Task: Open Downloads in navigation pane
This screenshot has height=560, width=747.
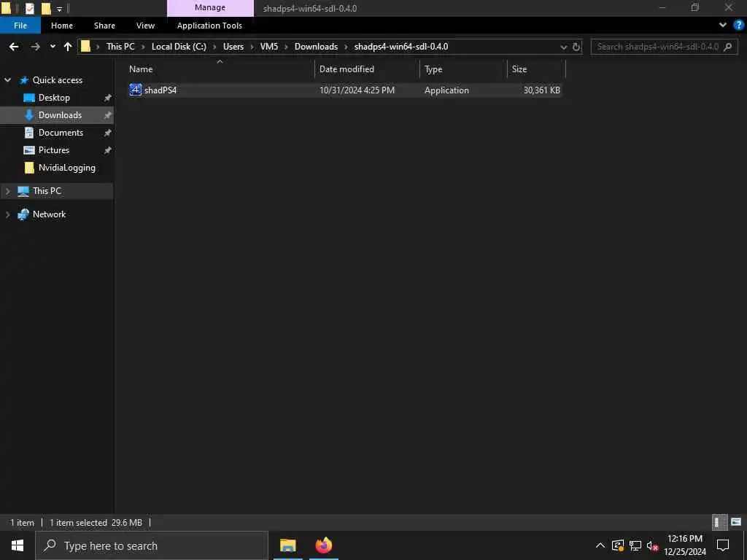Action: (x=60, y=115)
